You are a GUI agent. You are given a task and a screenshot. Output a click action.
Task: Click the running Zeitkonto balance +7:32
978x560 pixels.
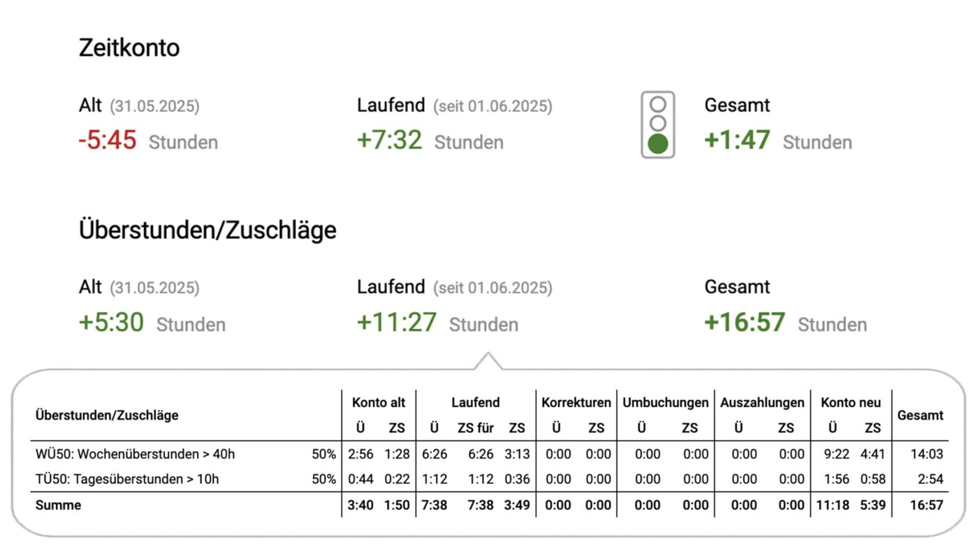(389, 140)
